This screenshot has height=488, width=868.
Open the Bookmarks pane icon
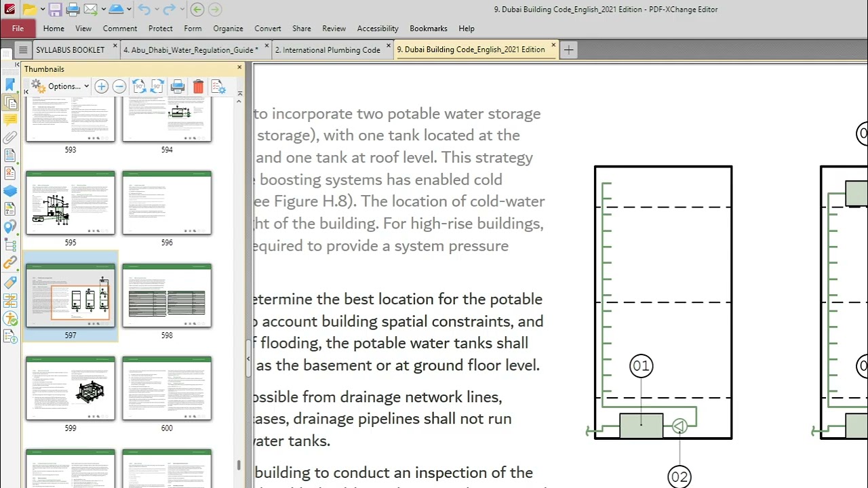10,85
